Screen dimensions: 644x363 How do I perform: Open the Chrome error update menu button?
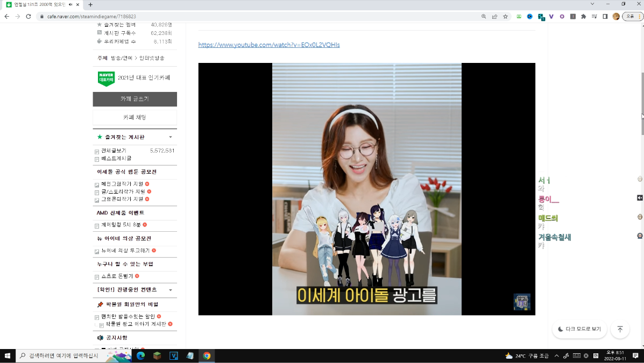[632, 17]
